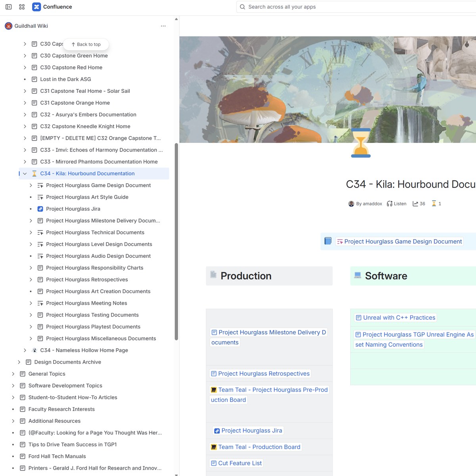Viewport: 476px width, 476px height.
Task: Click the By amaddox author name
Action: click(369, 204)
